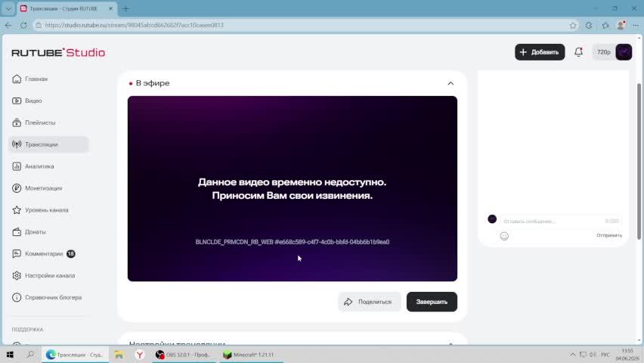Switch to OBS 32.0.1 in the taskbar

pos(184,355)
